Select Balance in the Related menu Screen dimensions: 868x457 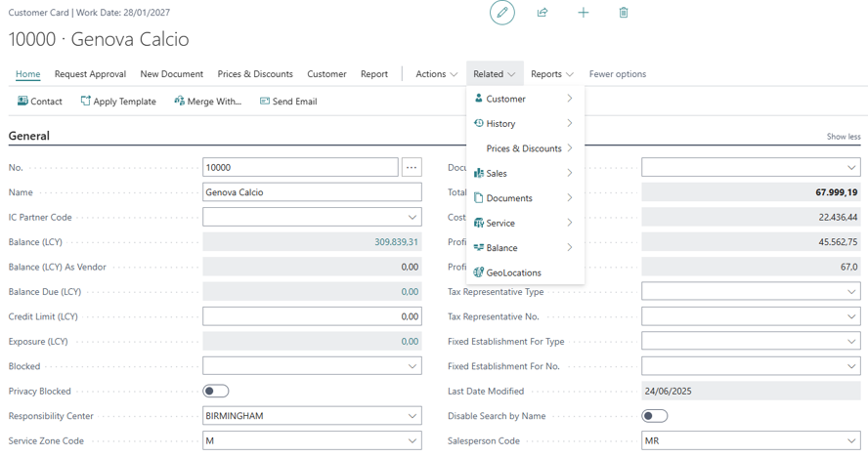pos(525,248)
